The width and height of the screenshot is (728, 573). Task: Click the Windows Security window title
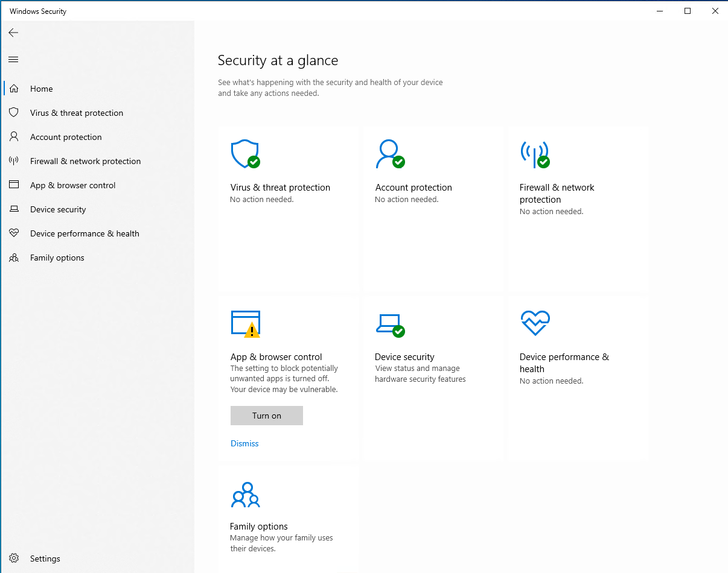(38, 11)
